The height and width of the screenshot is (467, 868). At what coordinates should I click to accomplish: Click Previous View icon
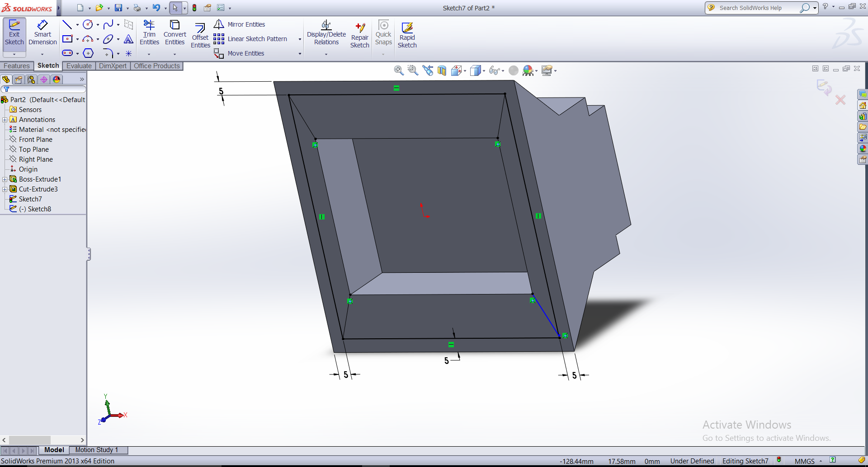click(x=428, y=70)
